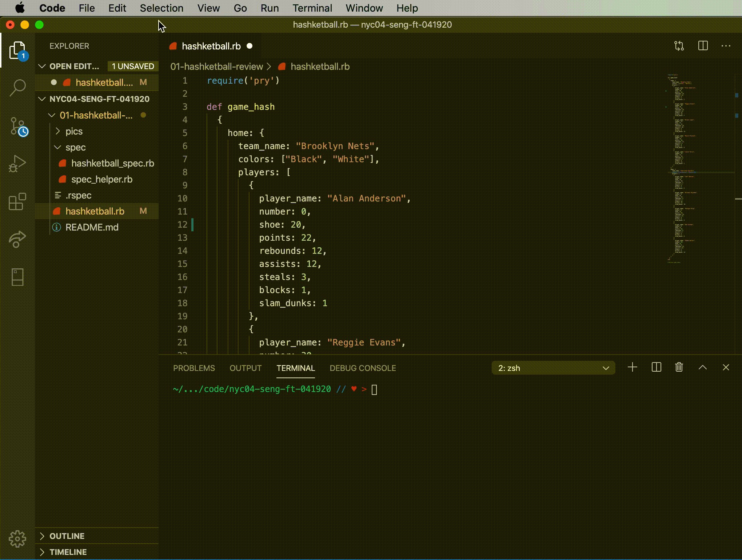Click the game_hash method name on line 3
The height and width of the screenshot is (560, 742).
tap(251, 107)
